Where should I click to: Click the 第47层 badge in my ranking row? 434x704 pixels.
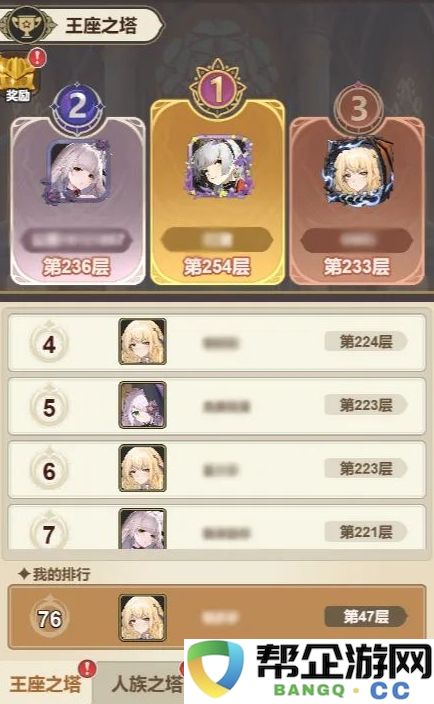click(x=366, y=617)
